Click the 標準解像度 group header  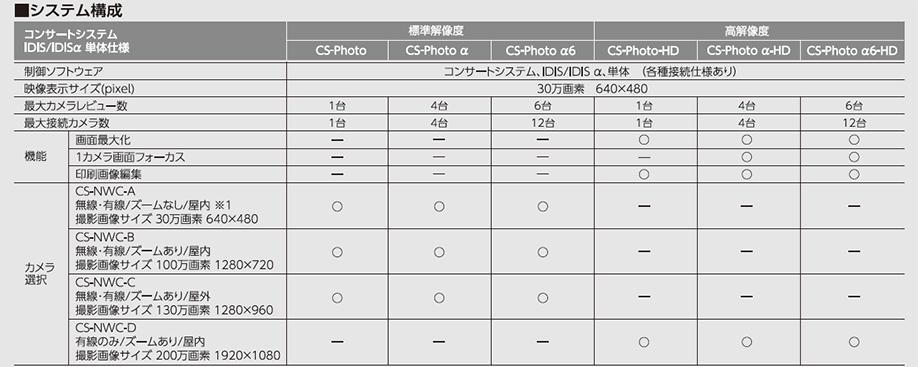tap(440, 31)
